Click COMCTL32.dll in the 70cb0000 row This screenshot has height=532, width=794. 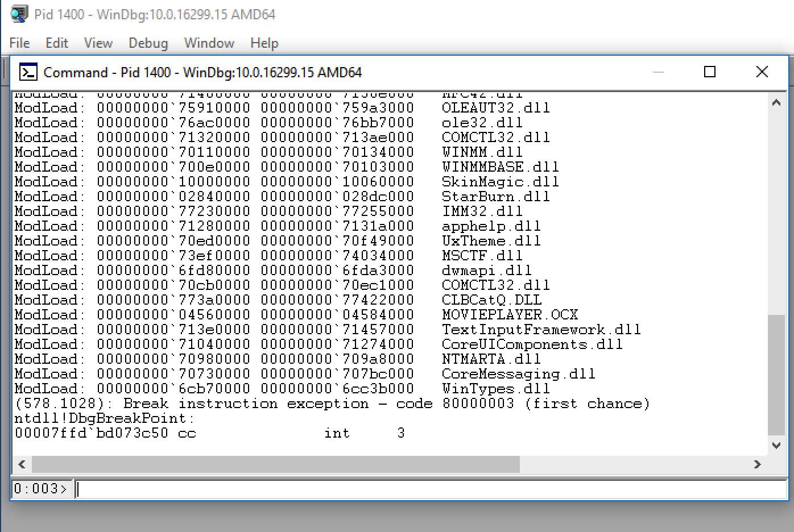(x=496, y=285)
